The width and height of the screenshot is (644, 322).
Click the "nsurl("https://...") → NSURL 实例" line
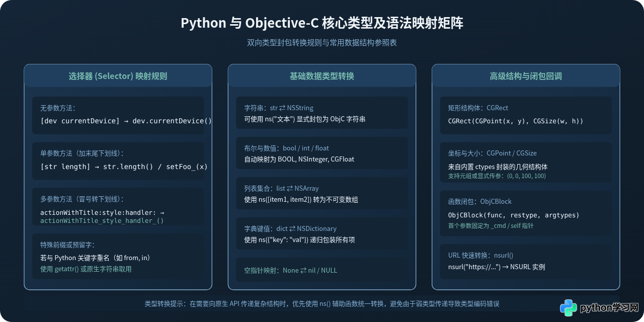point(497,267)
